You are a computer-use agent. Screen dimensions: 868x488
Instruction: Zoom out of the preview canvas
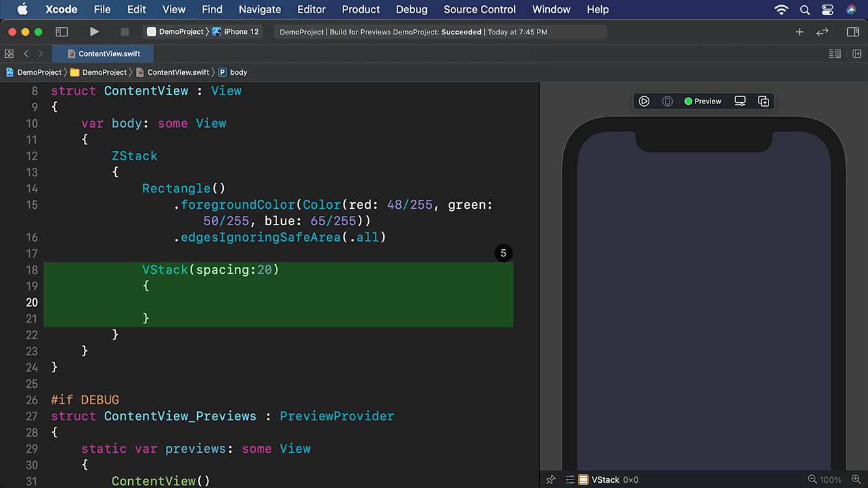(812, 480)
